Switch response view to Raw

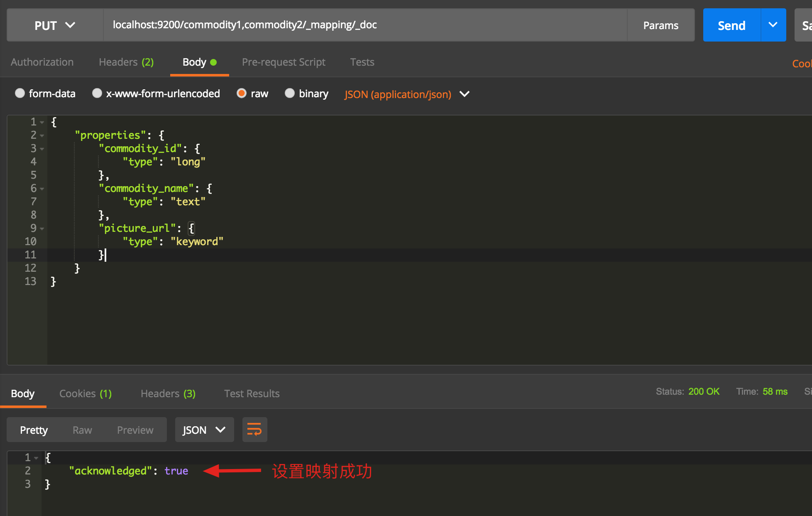pos(82,430)
